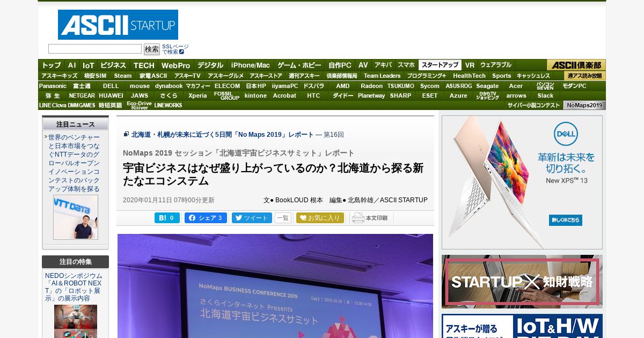
Task: Open the デジタル navigation tab
Action: [210, 65]
